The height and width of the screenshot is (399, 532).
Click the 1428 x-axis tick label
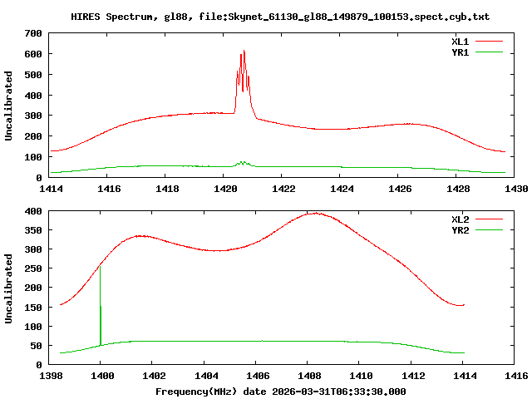(x=458, y=189)
